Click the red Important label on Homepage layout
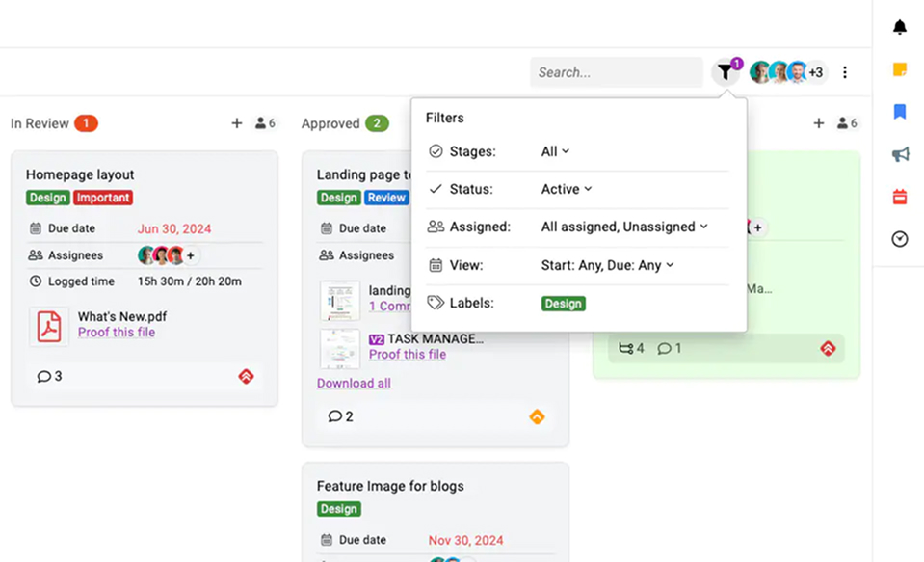Viewport: 924px width, 562px height. click(103, 198)
